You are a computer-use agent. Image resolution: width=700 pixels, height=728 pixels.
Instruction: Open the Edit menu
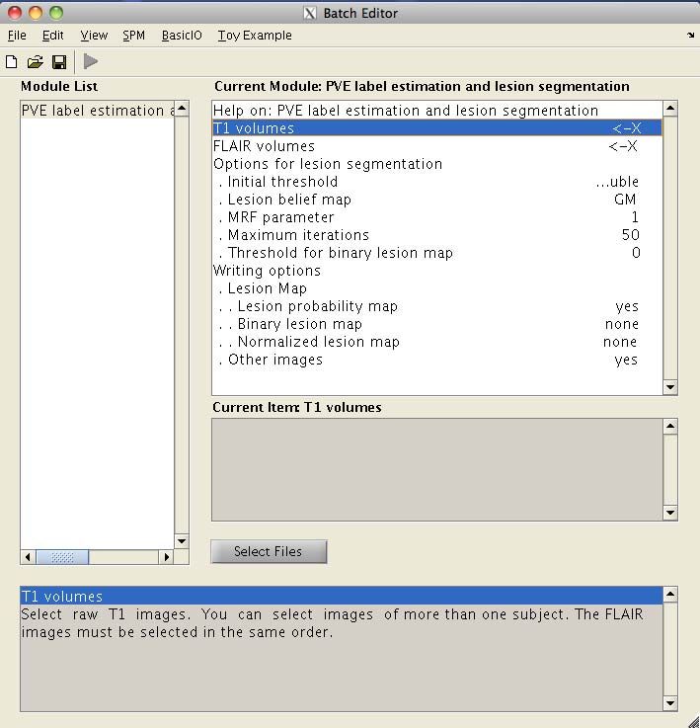click(x=53, y=36)
